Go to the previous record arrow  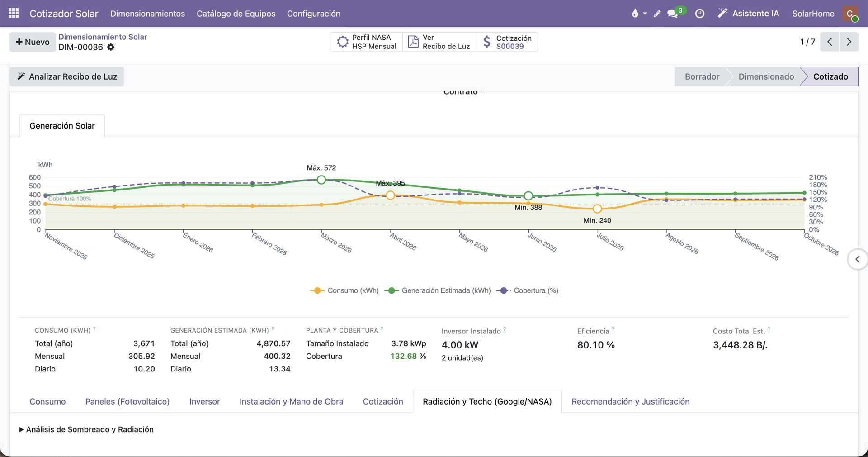(x=830, y=42)
